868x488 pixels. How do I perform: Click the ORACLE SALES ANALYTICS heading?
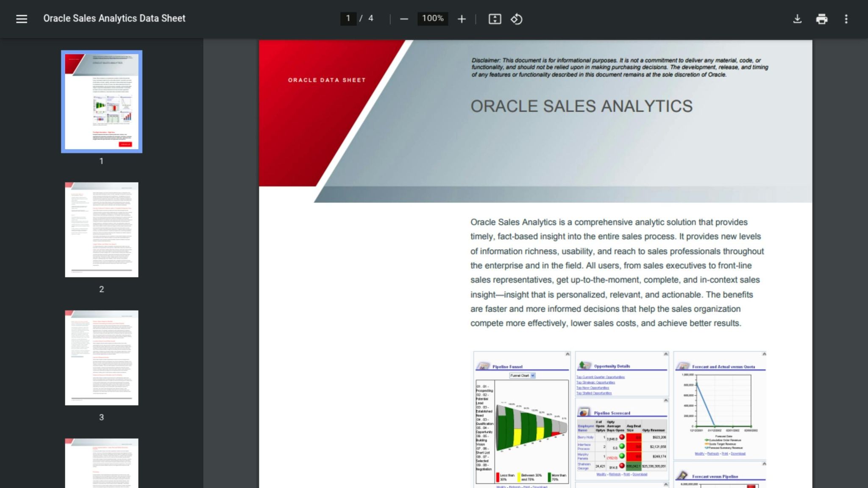tap(581, 106)
